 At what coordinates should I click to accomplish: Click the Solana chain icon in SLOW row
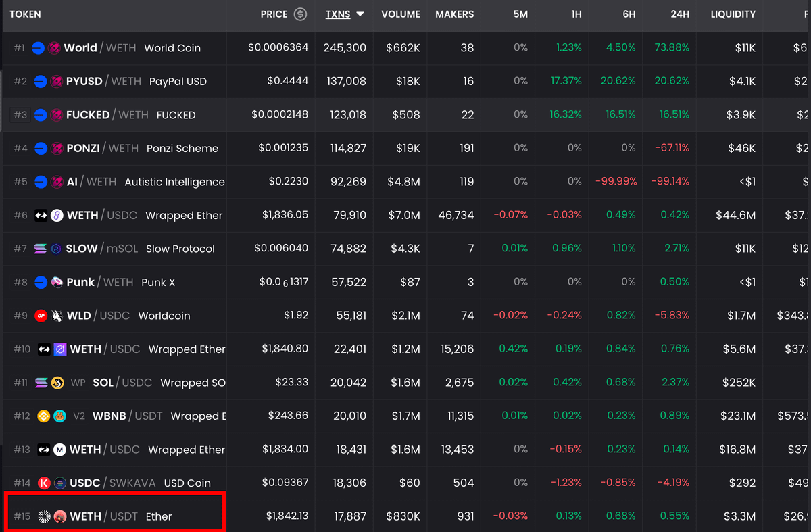pyautogui.click(x=41, y=249)
